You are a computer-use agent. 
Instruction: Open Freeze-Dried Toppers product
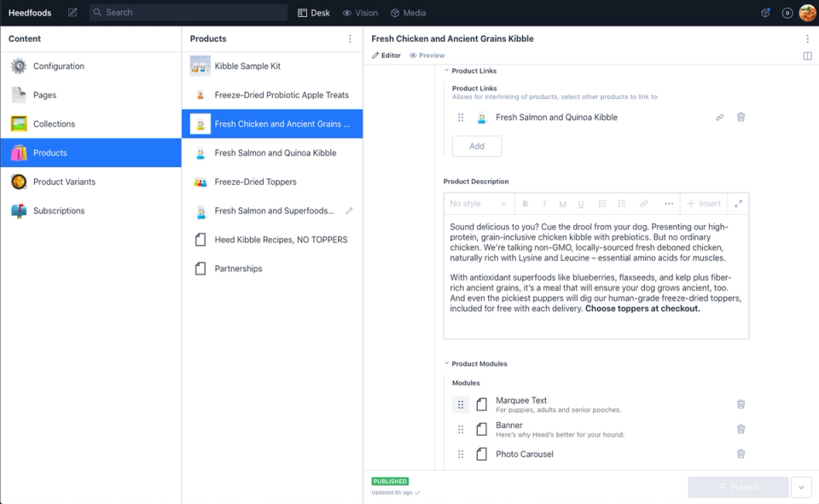coord(272,182)
